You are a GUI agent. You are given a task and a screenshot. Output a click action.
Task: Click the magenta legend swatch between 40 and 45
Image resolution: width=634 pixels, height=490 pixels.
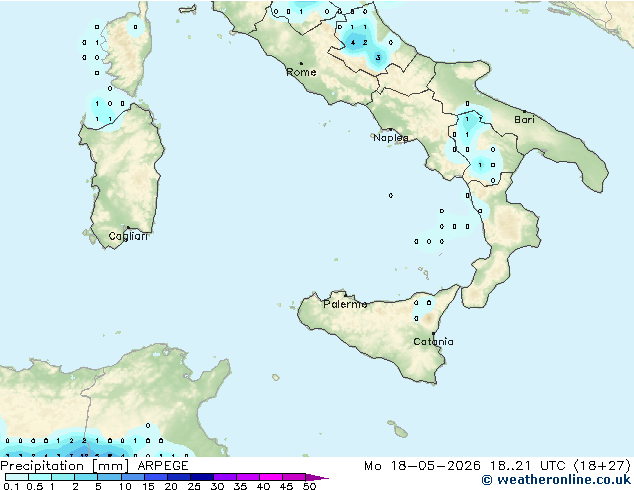271,477
